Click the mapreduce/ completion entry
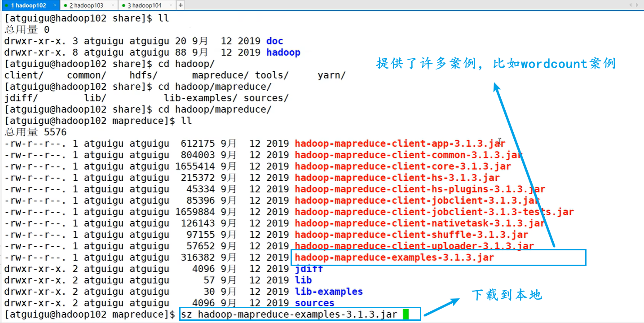The height and width of the screenshot is (323, 644). [221, 75]
